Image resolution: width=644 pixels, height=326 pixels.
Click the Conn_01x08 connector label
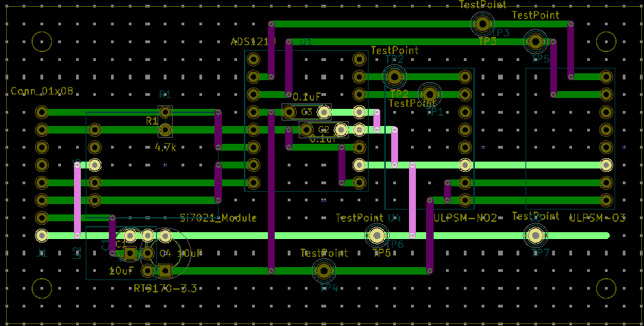click(x=42, y=92)
